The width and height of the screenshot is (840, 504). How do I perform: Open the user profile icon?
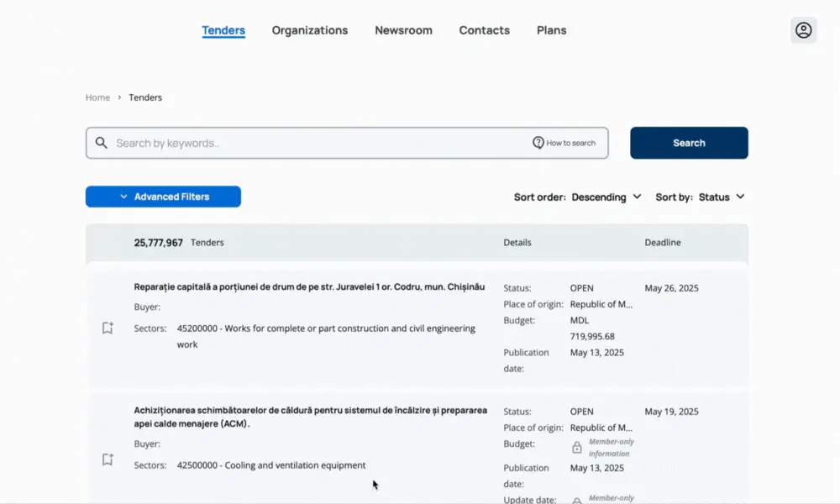[x=803, y=30]
